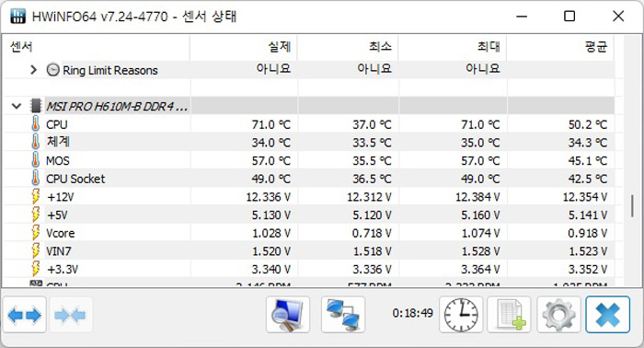
Task: Click the 최대 column header
Action: point(453,47)
